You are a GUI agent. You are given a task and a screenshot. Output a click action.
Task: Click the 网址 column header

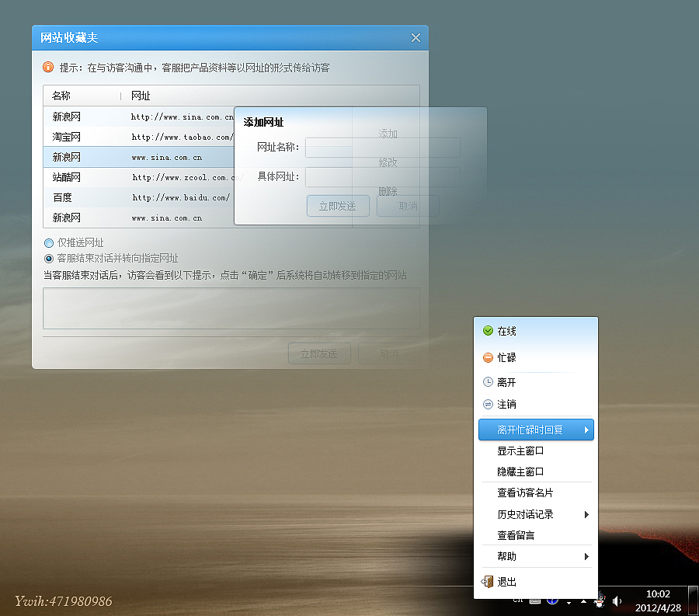coord(141,96)
